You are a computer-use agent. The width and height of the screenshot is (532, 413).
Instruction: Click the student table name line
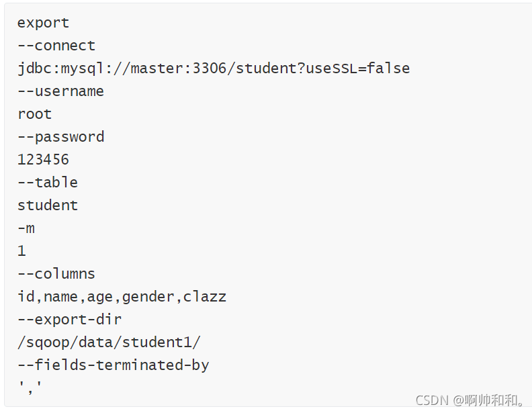pos(48,205)
